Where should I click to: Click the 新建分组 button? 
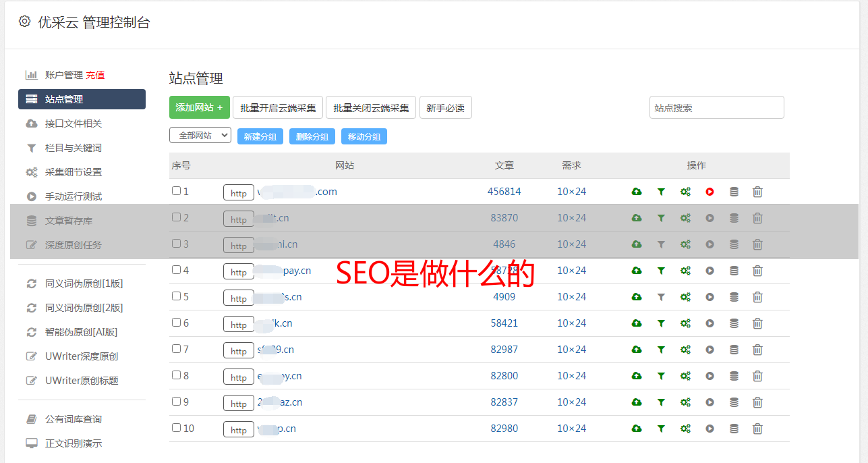click(x=260, y=136)
